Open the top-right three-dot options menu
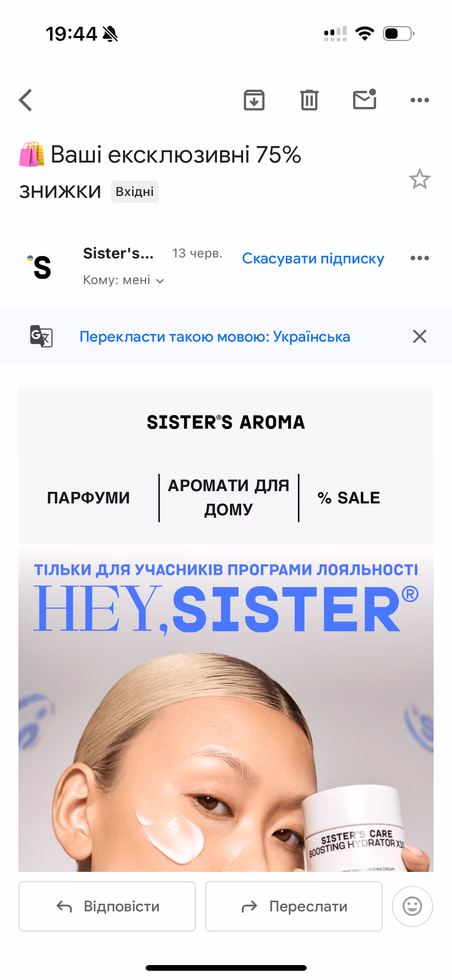 tap(419, 100)
